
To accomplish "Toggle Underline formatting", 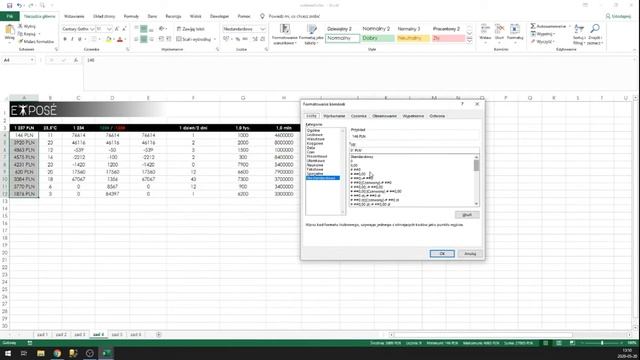I will 80,39.
